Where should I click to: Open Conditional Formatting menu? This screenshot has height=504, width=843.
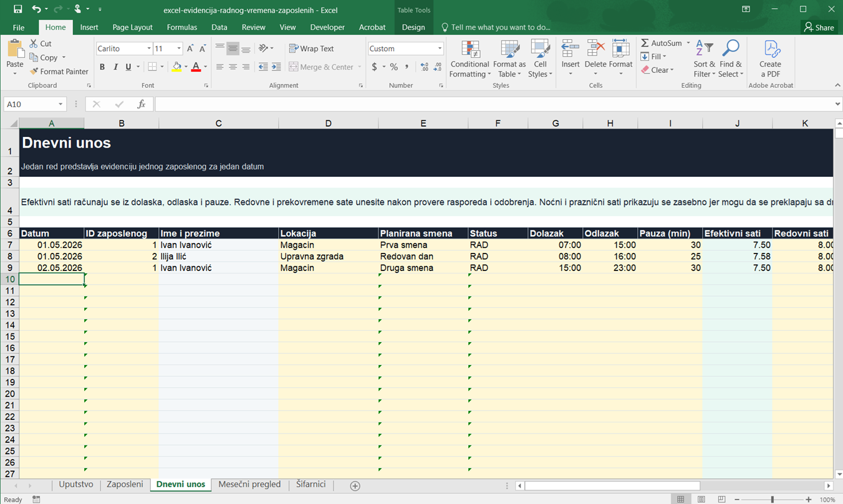pyautogui.click(x=470, y=59)
